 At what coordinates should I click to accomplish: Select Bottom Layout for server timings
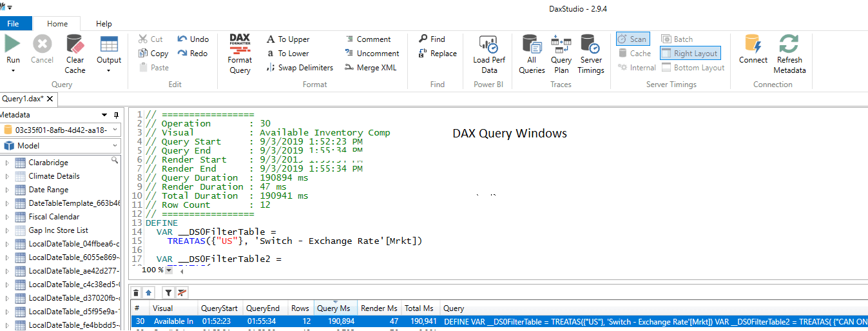[693, 68]
